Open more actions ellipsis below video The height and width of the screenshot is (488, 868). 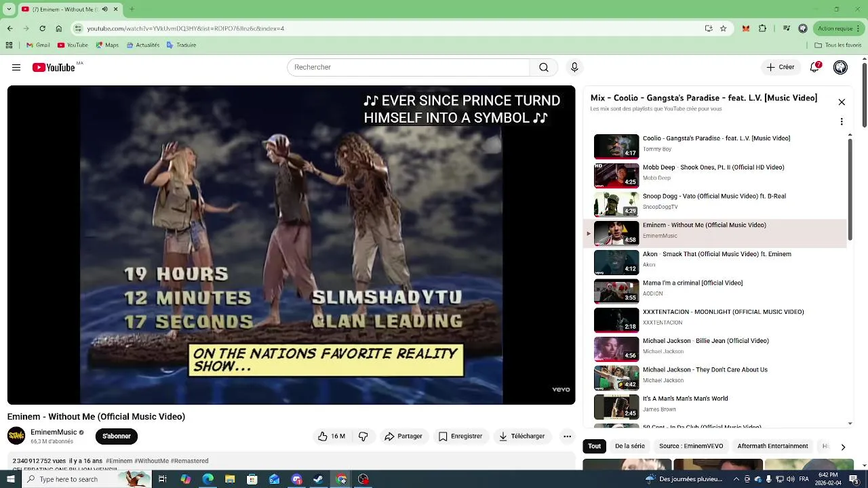(567, 436)
